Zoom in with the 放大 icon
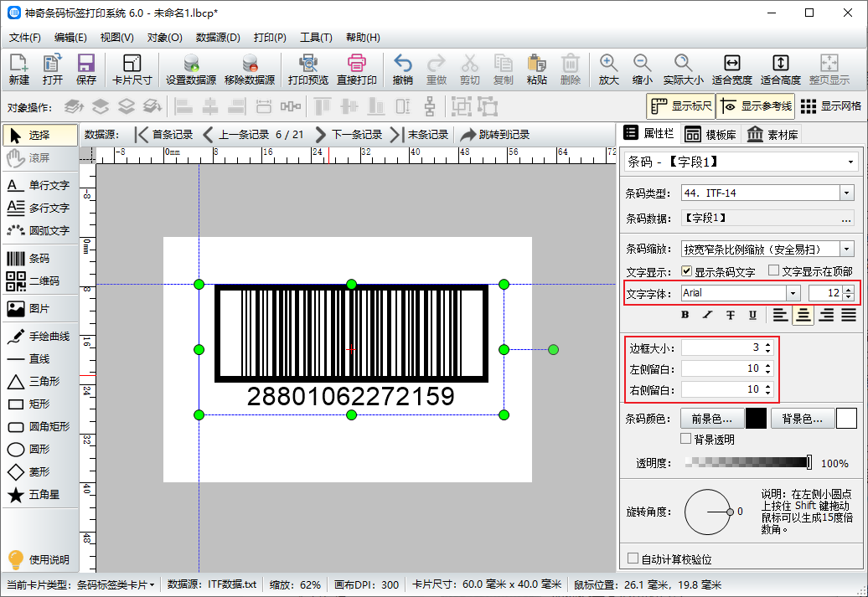The height and width of the screenshot is (597, 868). 608,69
